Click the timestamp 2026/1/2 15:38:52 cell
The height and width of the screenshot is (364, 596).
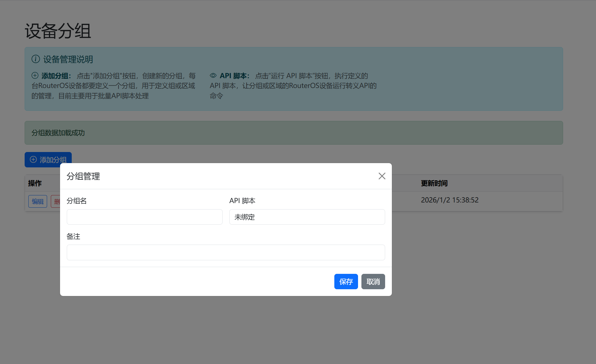(449, 200)
